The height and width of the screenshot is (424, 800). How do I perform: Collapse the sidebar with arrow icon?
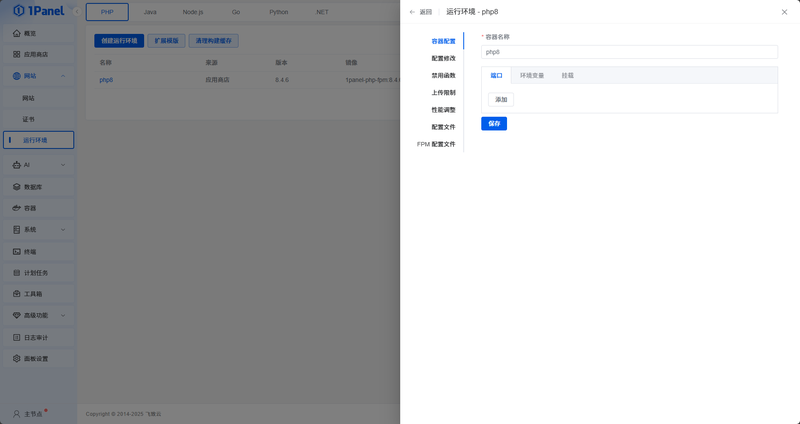click(77, 11)
